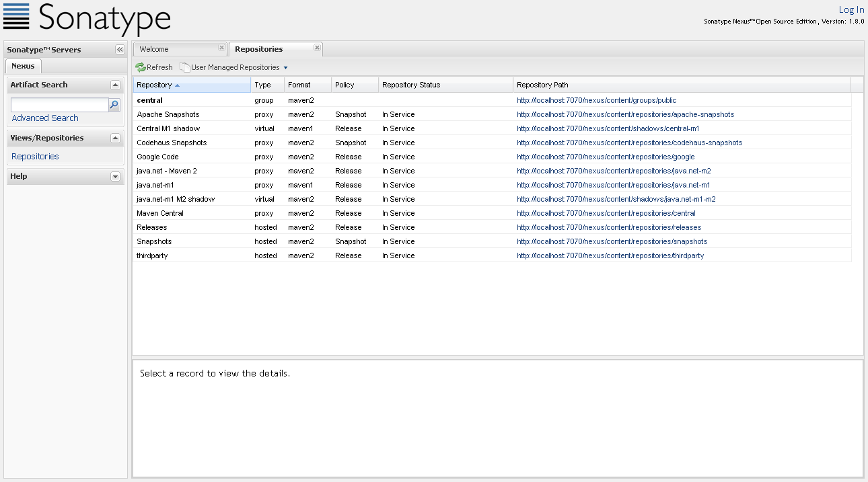Select the Nexus server tab
Image resolution: width=868 pixels, height=482 pixels.
click(23, 66)
